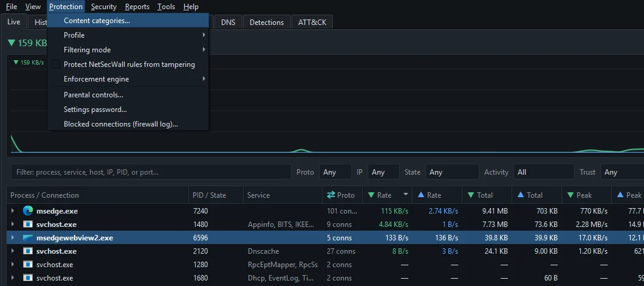The height and width of the screenshot is (286, 644).
Task: Click the icon beside svchost.exe PID 2120
Action: (x=27, y=251)
